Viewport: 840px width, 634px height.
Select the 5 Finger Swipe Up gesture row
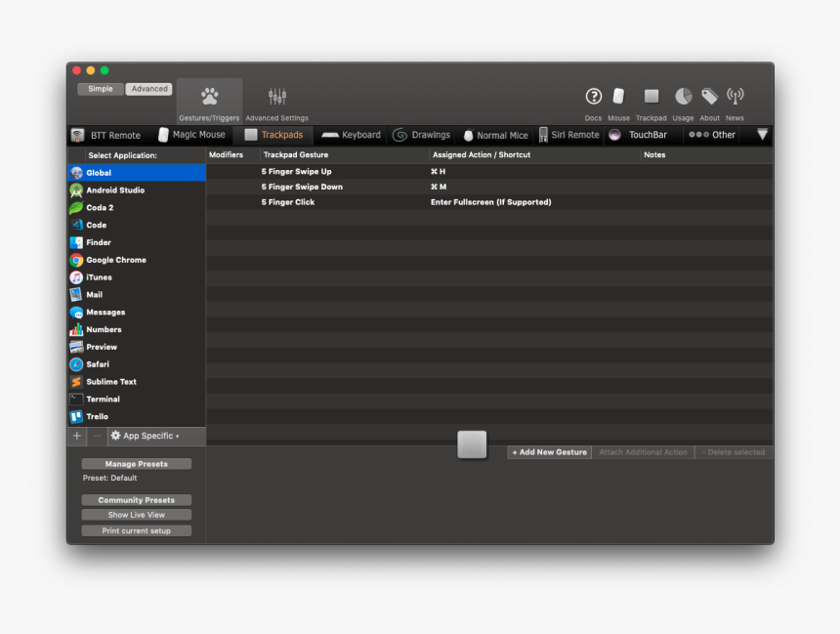[x=391, y=171]
